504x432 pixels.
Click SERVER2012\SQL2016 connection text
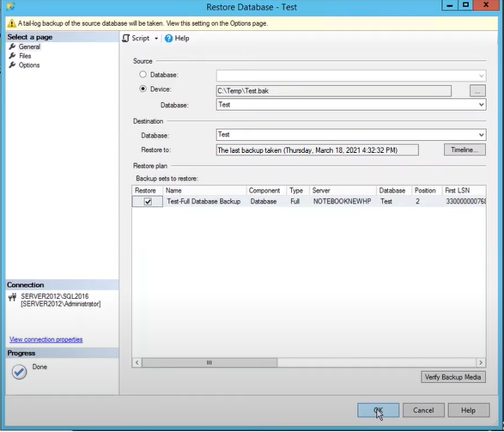click(55, 296)
